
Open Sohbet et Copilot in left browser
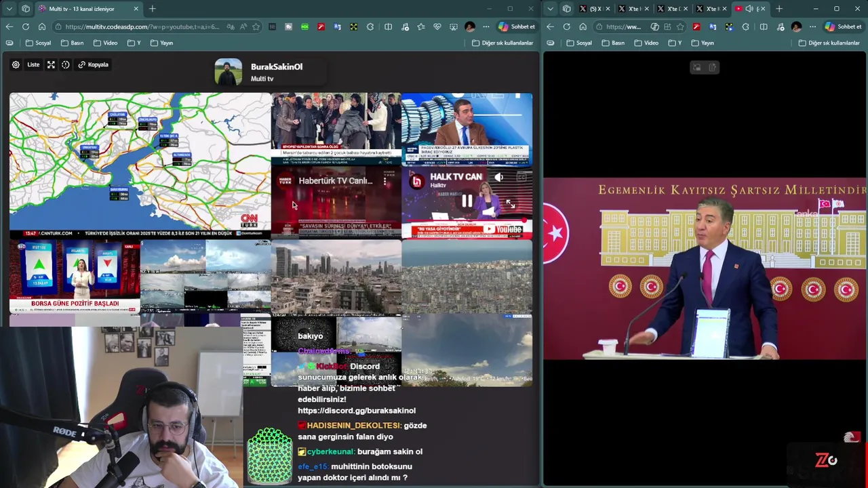(x=517, y=26)
